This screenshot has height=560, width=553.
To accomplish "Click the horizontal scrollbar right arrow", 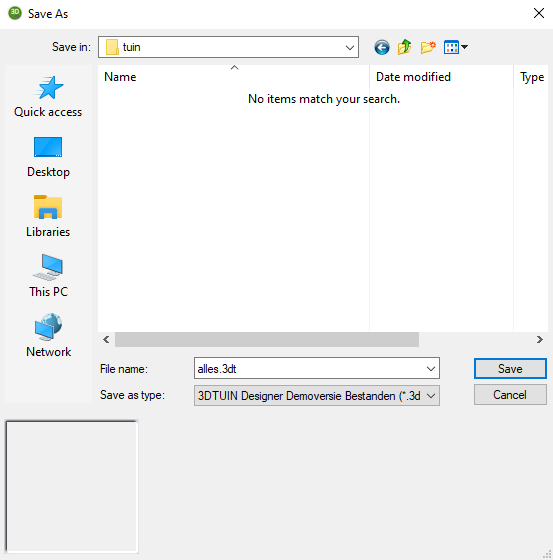I will coord(539,339).
